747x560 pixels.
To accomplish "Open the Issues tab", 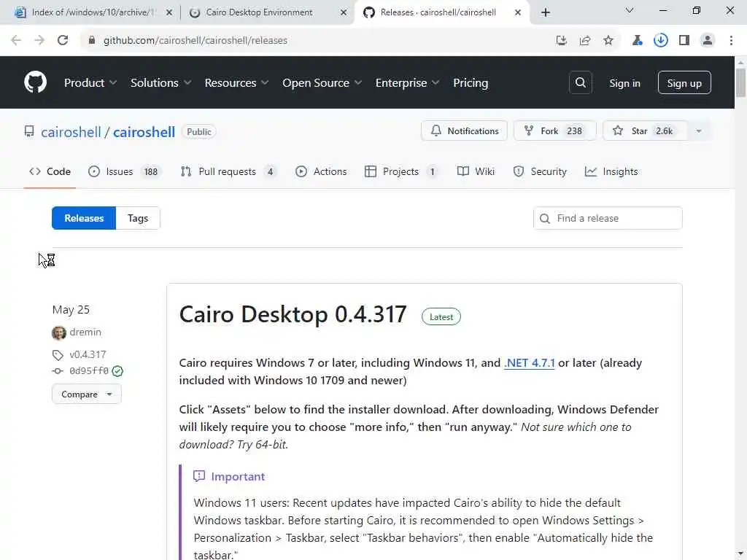I will [x=125, y=171].
